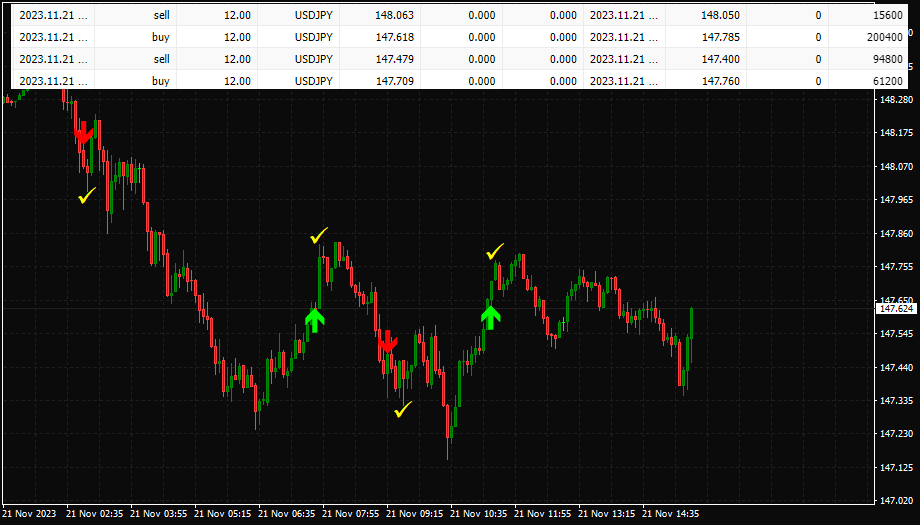Click 'buy' in the 147.709 trade row

click(160, 81)
